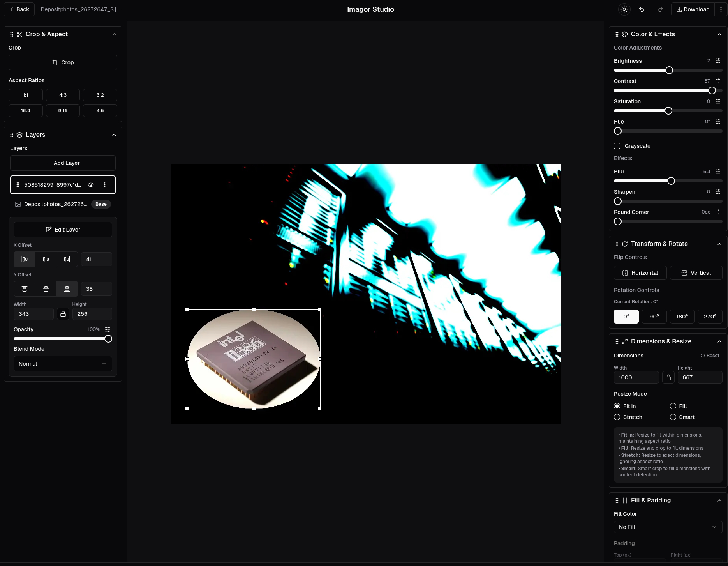This screenshot has height=566, width=728.
Task: Open Brightness fine adjustment settings icon
Action: coord(718,61)
